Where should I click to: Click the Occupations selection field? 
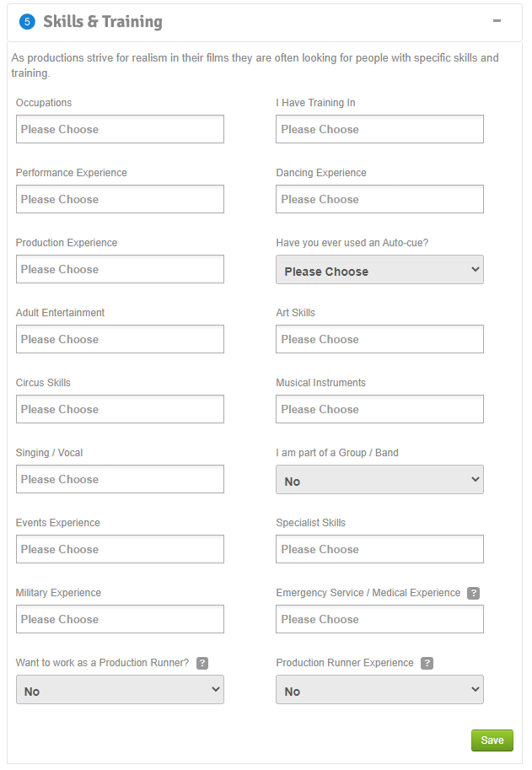(x=120, y=129)
